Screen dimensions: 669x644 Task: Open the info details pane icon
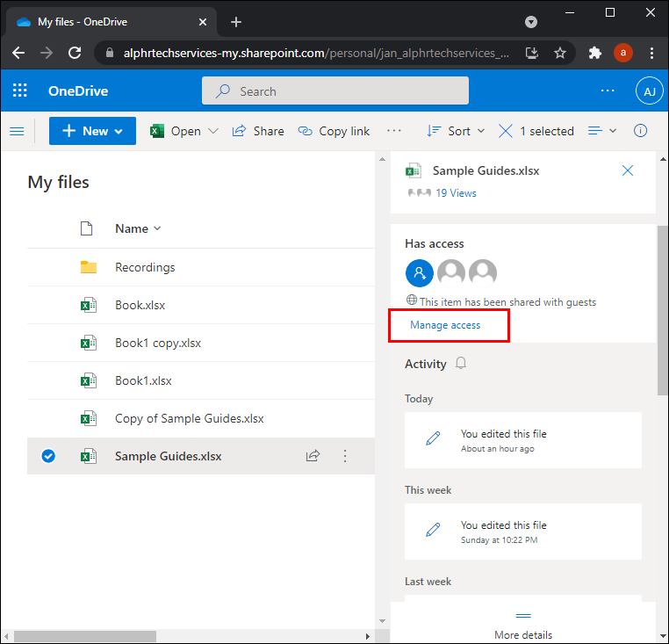coord(641,131)
